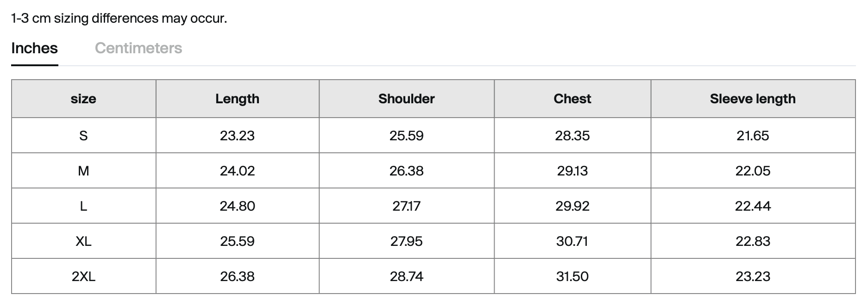Click the Chest column header
This screenshot has height=307, width=868.
coord(572,99)
